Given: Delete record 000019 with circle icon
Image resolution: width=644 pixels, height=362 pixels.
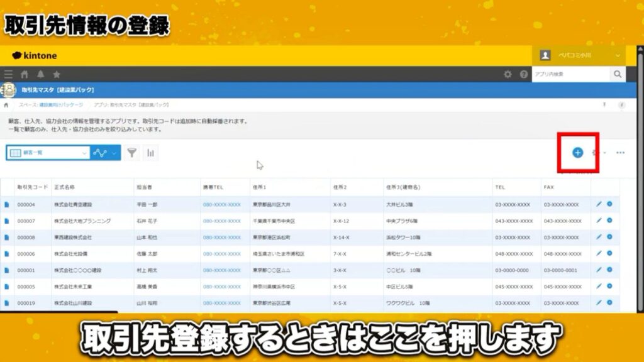Looking at the screenshot, I should [609, 302].
